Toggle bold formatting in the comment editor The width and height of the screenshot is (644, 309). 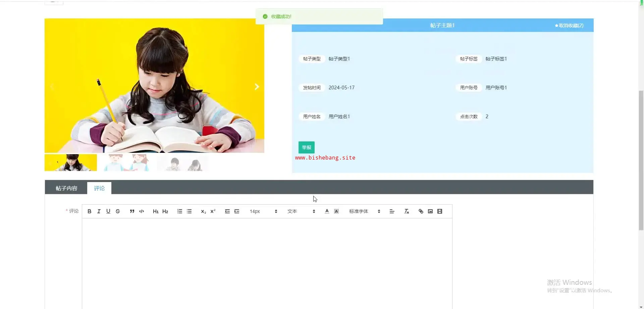point(89,211)
